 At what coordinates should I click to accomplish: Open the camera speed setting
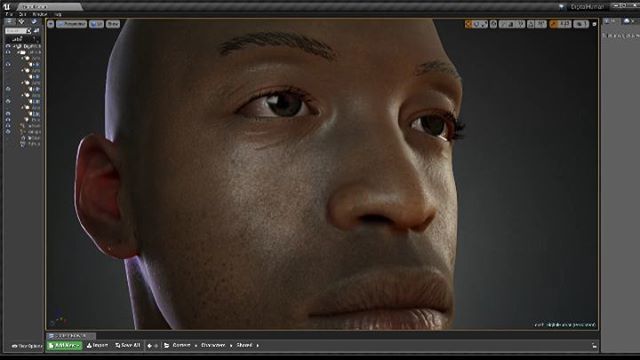pos(581,24)
